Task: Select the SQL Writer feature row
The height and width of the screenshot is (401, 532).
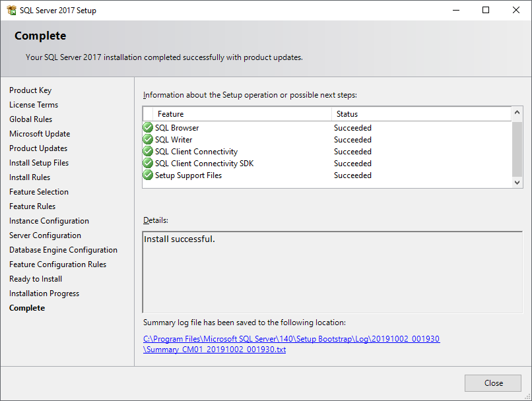Action: click(174, 140)
